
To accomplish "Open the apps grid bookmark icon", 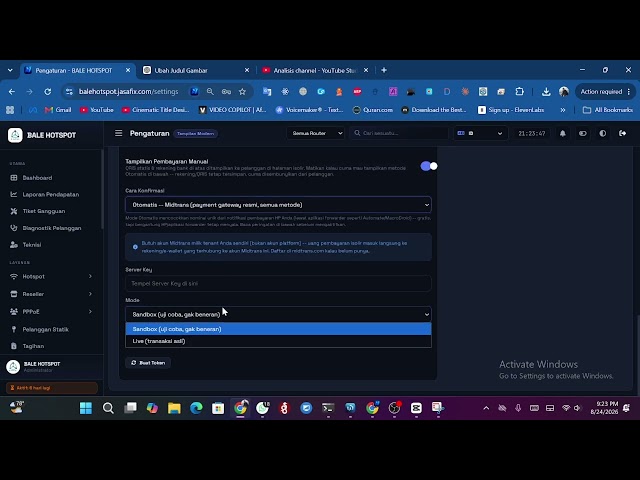I will point(10,110).
